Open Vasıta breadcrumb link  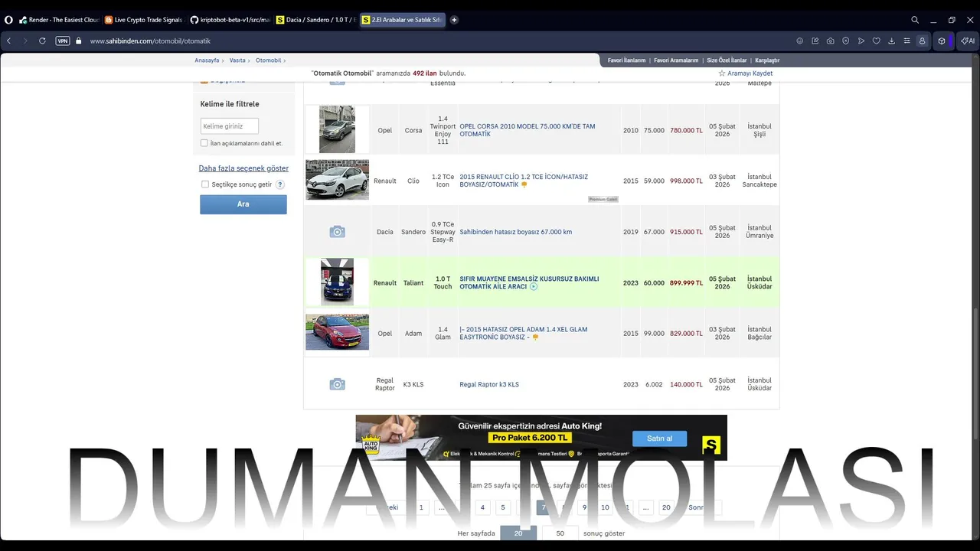pyautogui.click(x=237, y=60)
